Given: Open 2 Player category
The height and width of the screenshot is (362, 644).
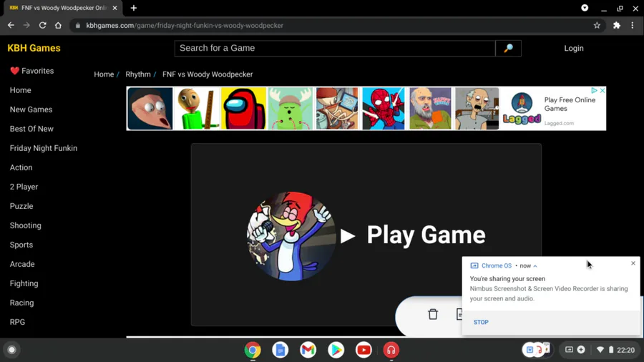Looking at the screenshot, I should click(x=24, y=187).
